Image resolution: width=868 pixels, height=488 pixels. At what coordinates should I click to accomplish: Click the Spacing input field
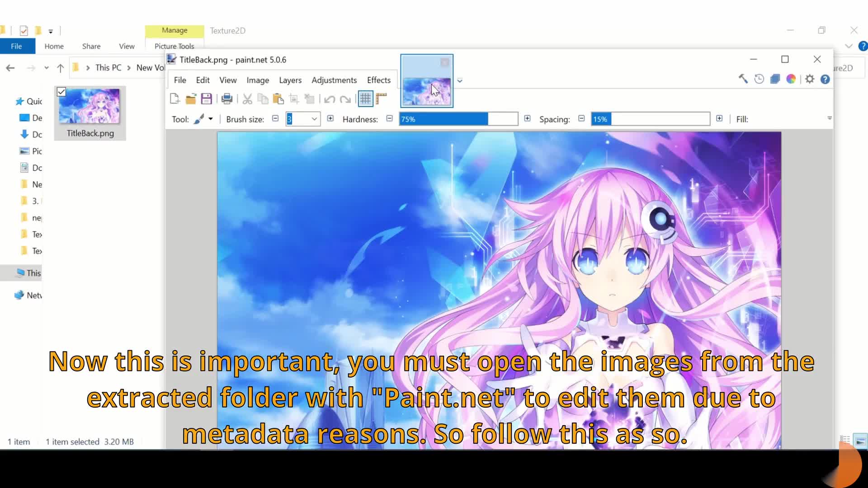coord(651,118)
